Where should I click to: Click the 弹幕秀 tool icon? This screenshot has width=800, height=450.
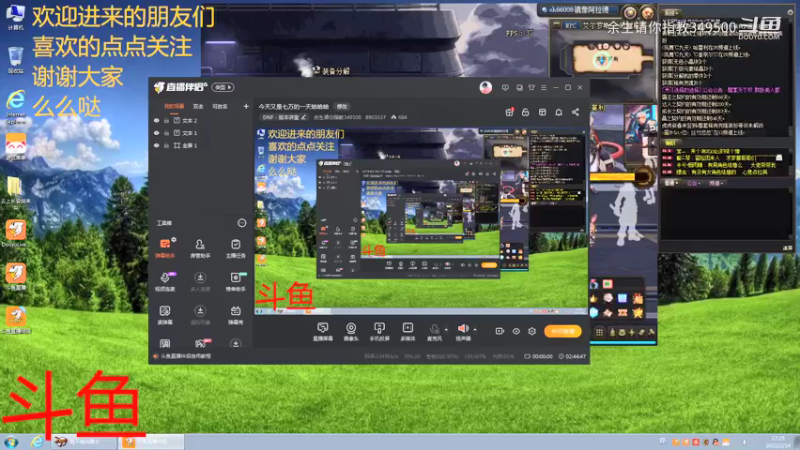tap(235, 315)
